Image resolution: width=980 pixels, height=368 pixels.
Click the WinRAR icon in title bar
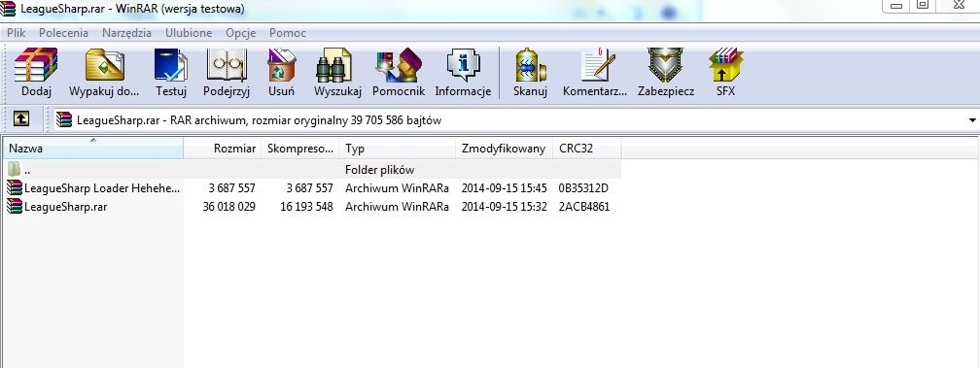8,9
